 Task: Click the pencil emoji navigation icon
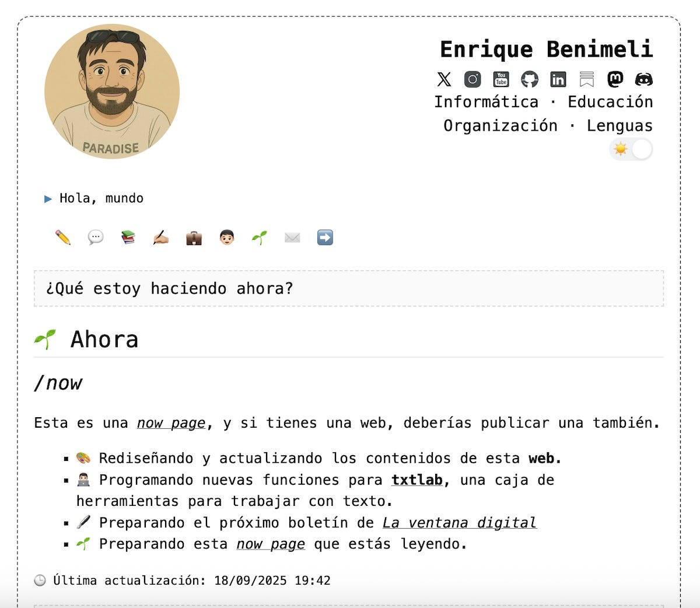pos(63,237)
